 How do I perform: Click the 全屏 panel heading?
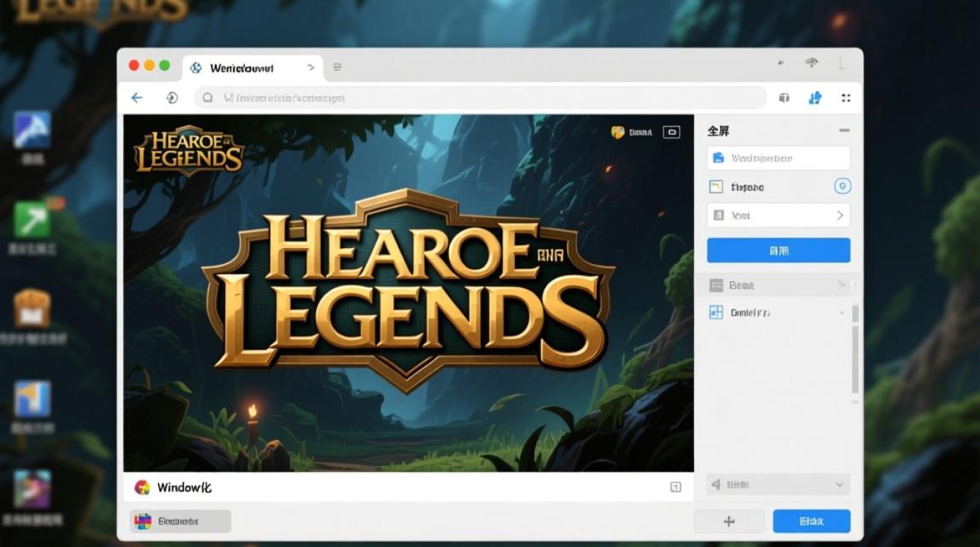click(718, 131)
